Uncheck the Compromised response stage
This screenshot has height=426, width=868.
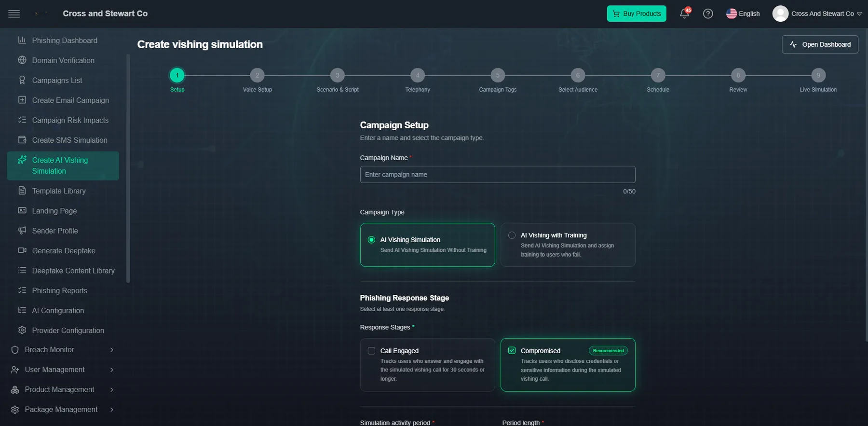512,351
